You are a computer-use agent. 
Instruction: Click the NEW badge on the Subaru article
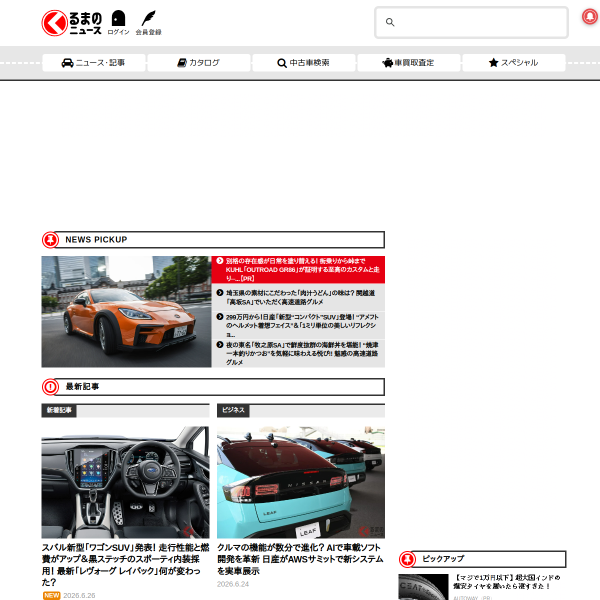coord(52,595)
